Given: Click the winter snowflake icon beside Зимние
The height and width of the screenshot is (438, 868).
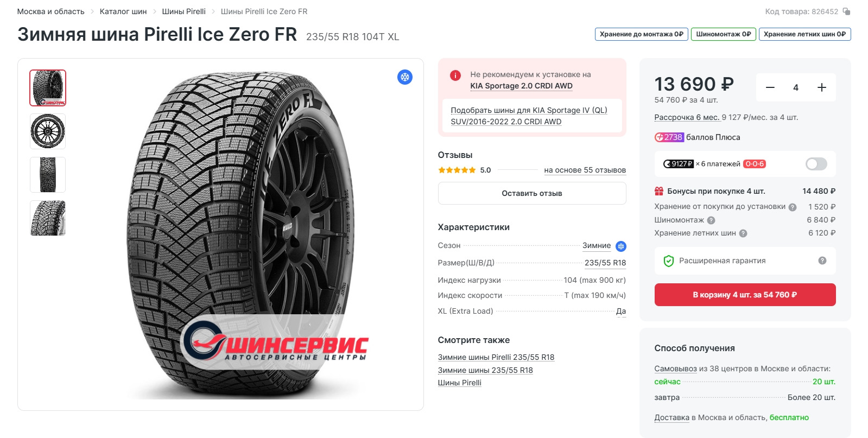Looking at the screenshot, I should 621,246.
